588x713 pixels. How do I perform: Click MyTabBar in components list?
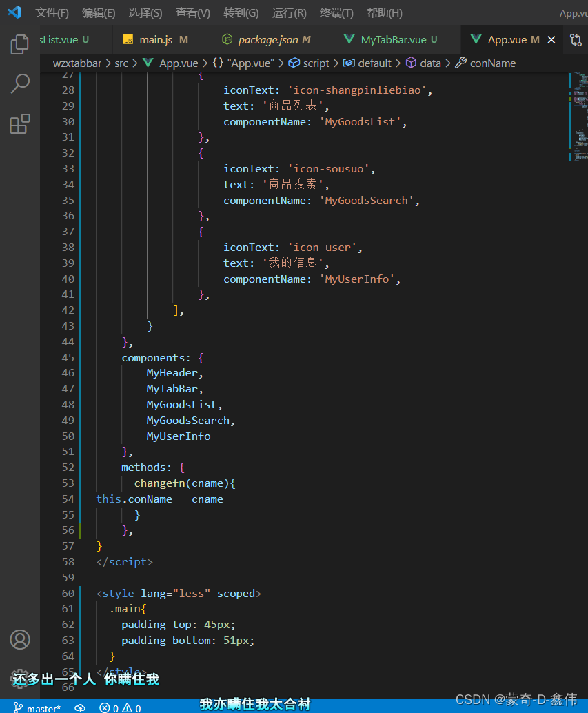pyautogui.click(x=172, y=389)
